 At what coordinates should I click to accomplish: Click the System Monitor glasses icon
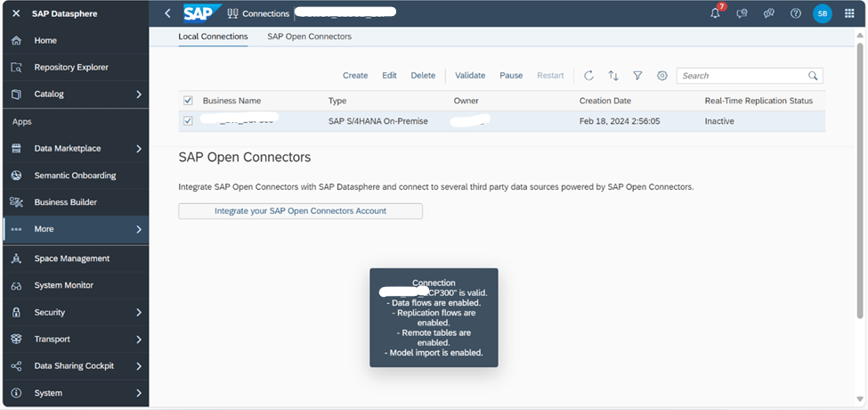click(17, 286)
